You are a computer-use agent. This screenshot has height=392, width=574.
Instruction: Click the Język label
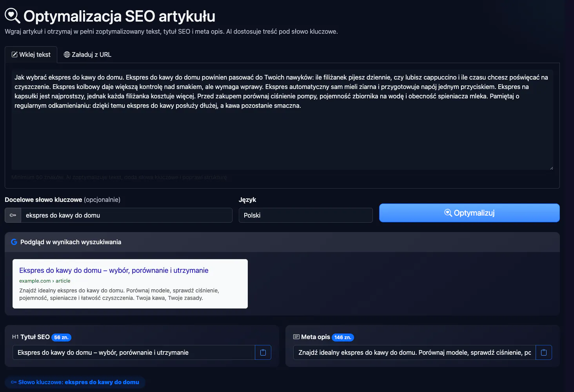[x=247, y=200]
